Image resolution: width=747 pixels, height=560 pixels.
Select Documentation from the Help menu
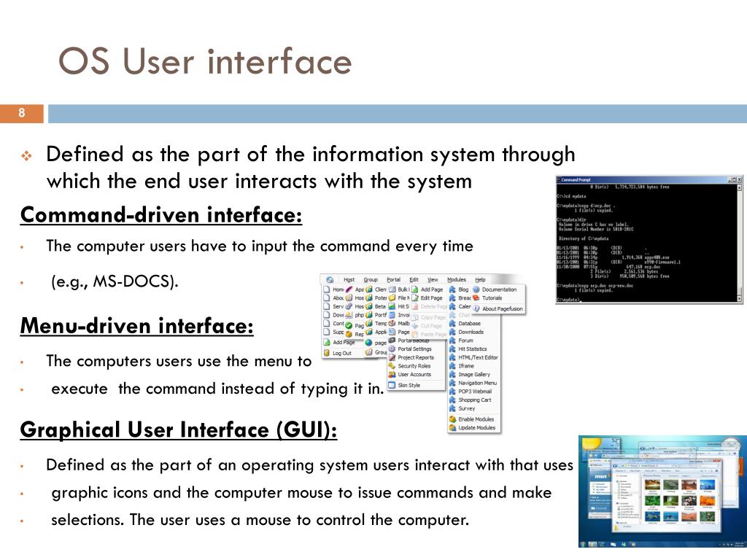click(499, 289)
